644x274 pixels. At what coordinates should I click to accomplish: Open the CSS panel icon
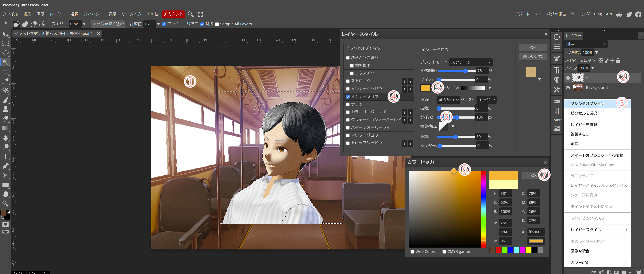click(x=557, y=101)
